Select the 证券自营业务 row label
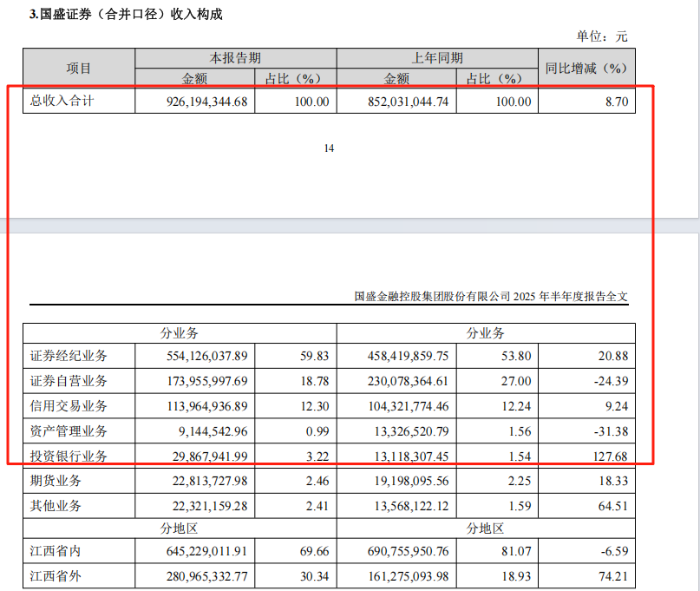 (69, 381)
